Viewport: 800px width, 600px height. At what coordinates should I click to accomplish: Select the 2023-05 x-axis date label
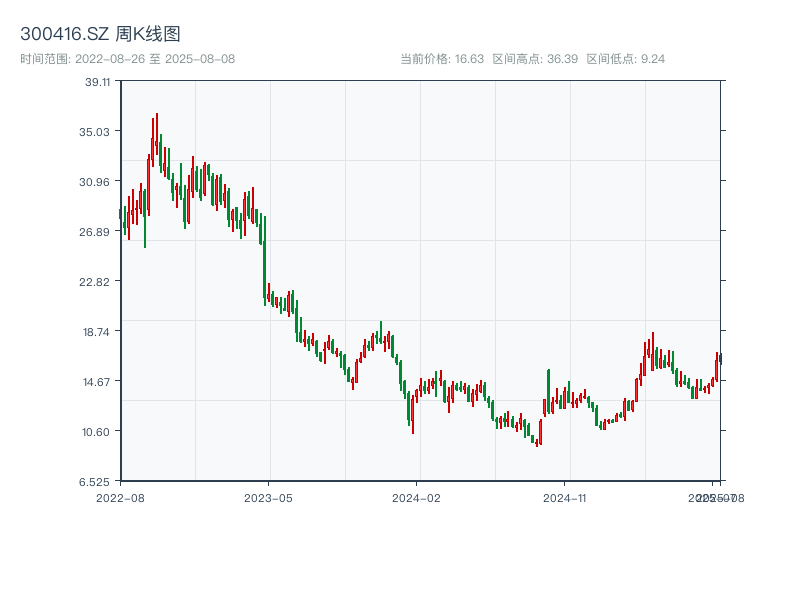pyautogui.click(x=269, y=497)
